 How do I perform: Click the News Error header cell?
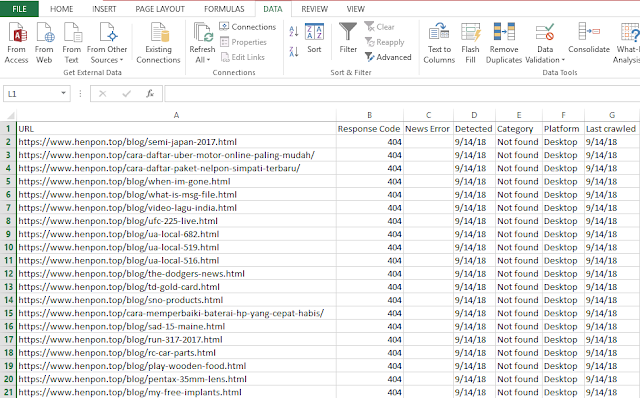428,129
